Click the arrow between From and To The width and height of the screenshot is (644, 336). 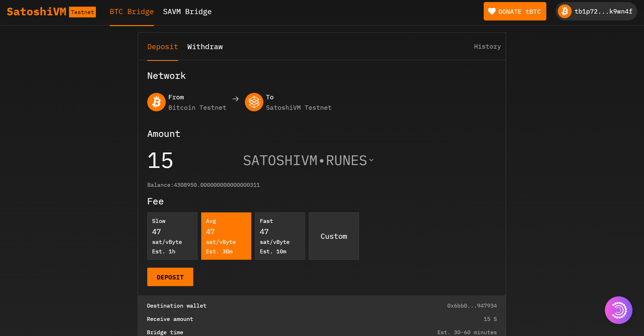click(236, 99)
